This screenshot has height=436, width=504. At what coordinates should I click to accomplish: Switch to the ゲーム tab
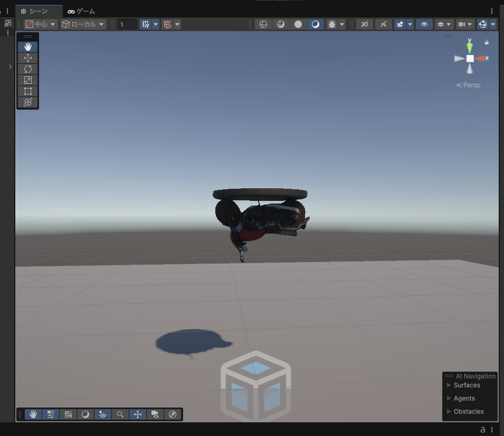coord(82,11)
